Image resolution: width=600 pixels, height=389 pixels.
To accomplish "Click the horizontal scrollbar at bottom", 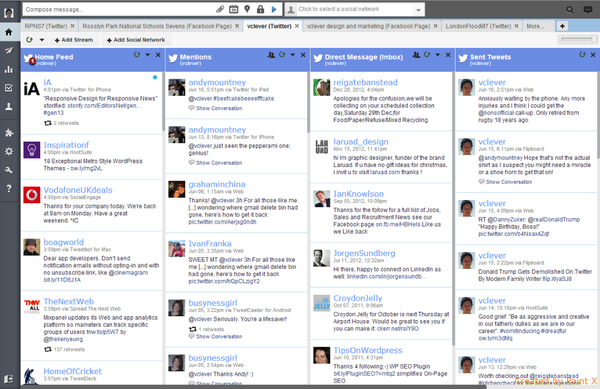I will [253, 387].
